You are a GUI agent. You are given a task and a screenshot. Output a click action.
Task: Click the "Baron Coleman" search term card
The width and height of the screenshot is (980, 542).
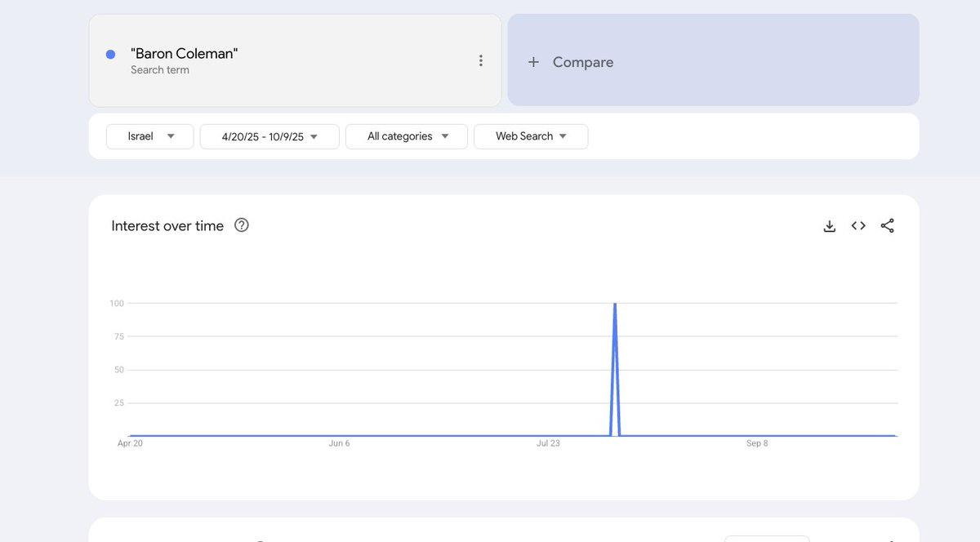[x=295, y=60]
